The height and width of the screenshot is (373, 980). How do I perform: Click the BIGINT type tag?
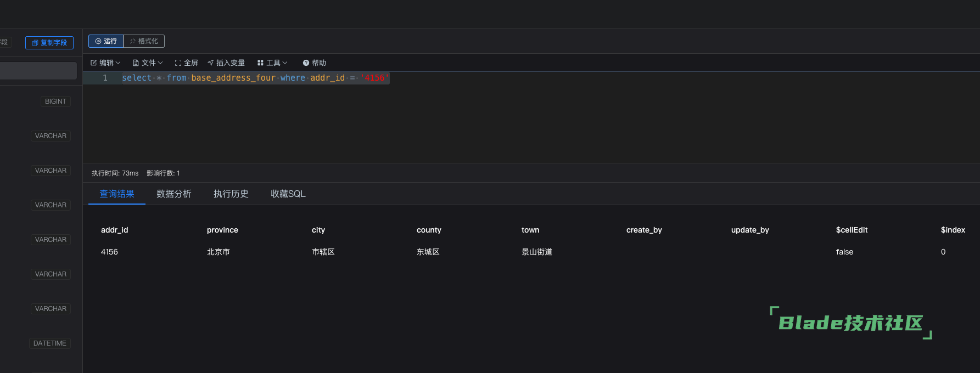[55, 101]
